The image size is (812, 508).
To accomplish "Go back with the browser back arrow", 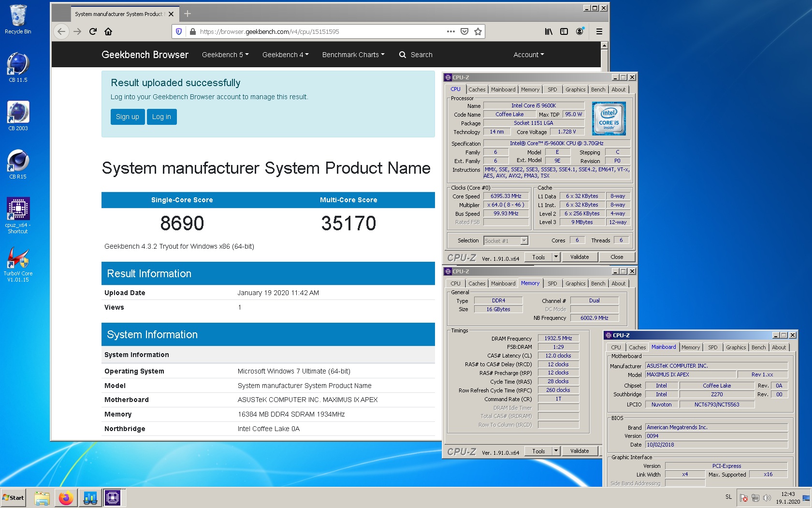I will (61, 31).
